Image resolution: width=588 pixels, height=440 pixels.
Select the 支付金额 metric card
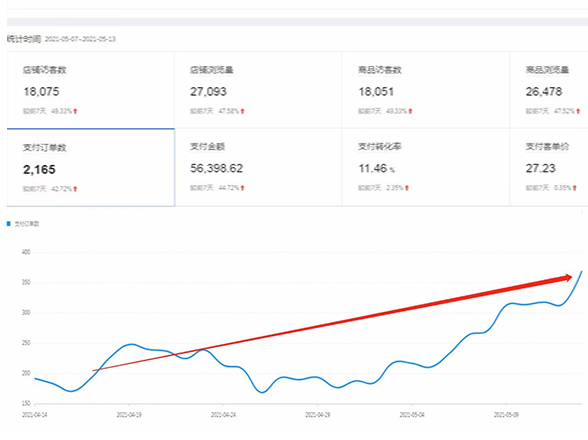tap(258, 167)
